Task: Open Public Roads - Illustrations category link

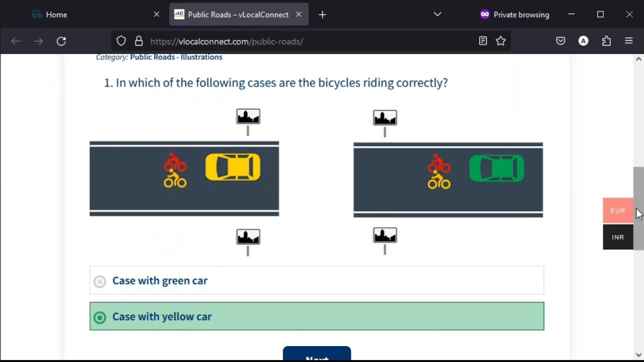Action: click(x=176, y=57)
